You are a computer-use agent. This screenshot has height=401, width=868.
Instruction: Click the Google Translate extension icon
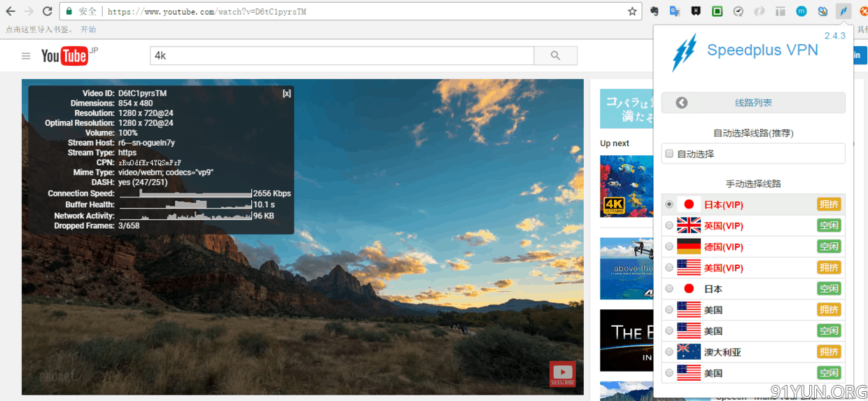pyautogui.click(x=675, y=11)
